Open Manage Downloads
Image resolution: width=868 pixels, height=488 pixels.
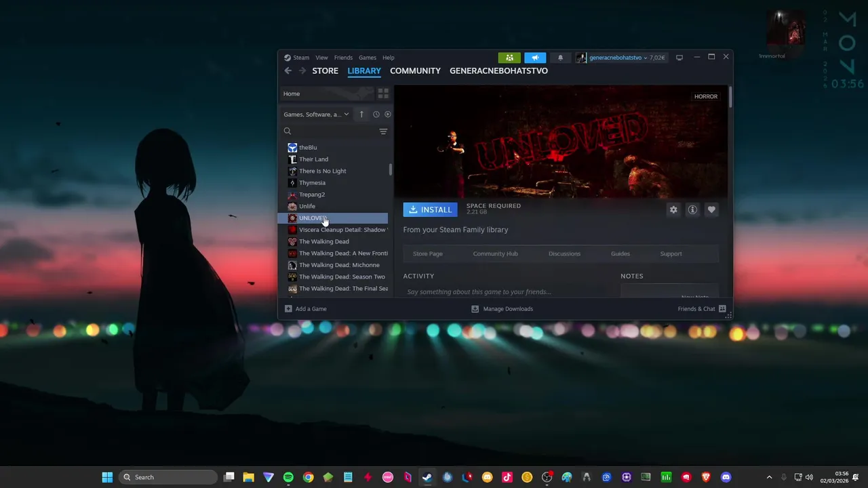(502, 309)
